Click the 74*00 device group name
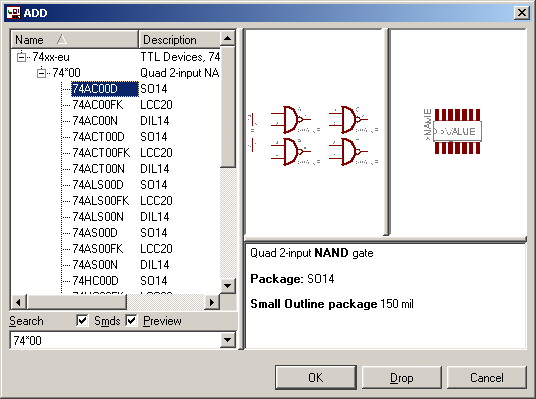 66,73
